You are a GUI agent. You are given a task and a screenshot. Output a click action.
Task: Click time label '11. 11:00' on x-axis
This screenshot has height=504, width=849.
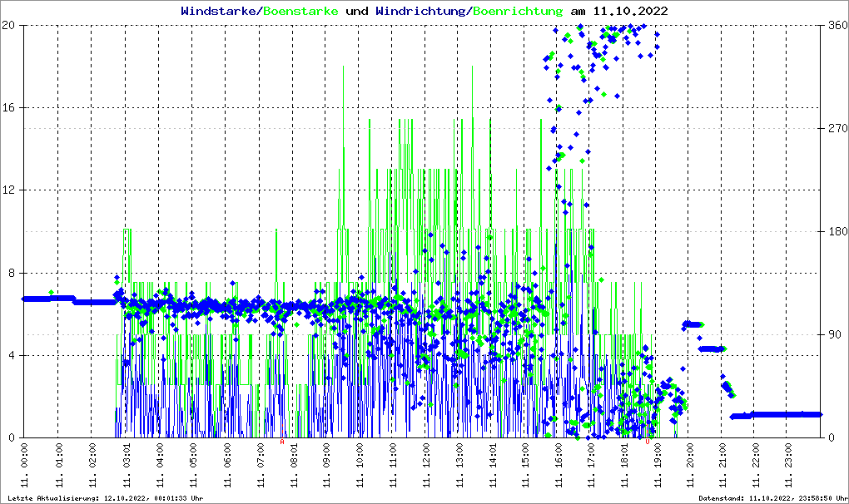[x=391, y=466]
